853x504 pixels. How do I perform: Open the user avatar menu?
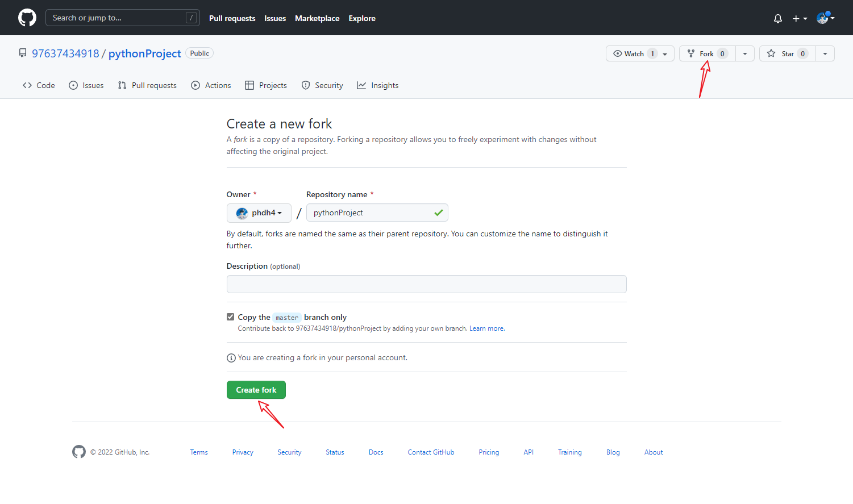(x=825, y=18)
